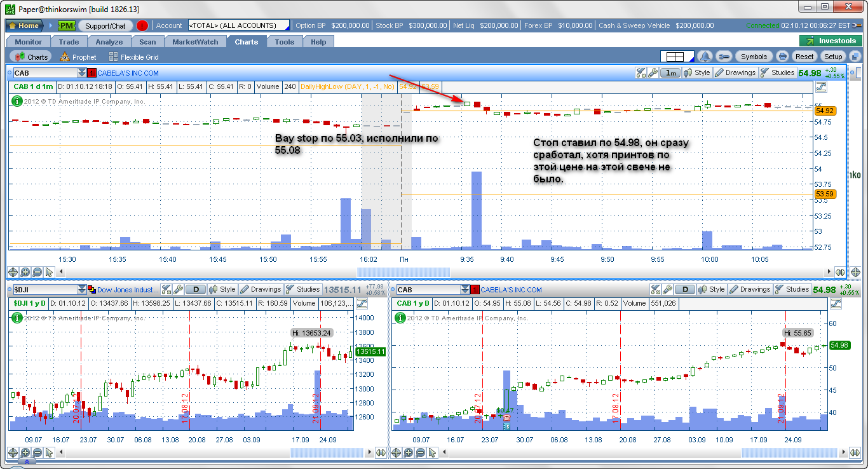
Task: Click the red flag icon beside CABELA'S INC COM top chart
Action: click(x=92, y=73)
